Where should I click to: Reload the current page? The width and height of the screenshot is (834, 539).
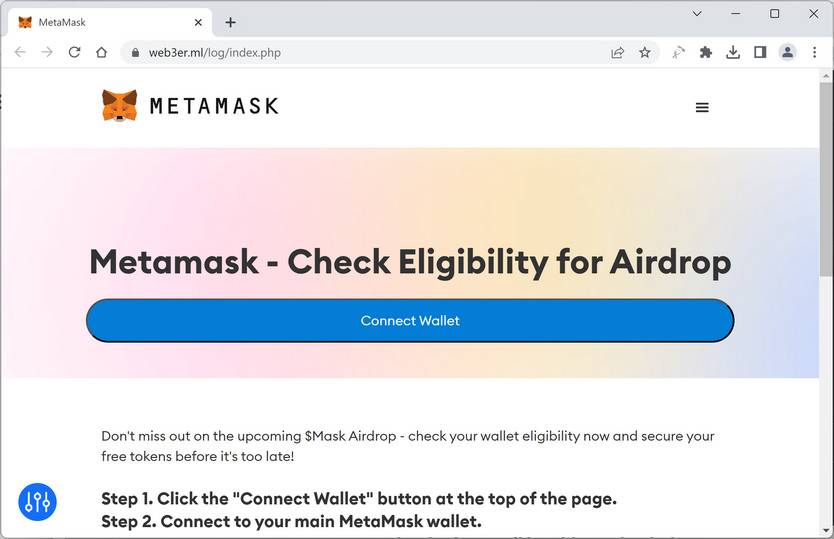point(74,52)
